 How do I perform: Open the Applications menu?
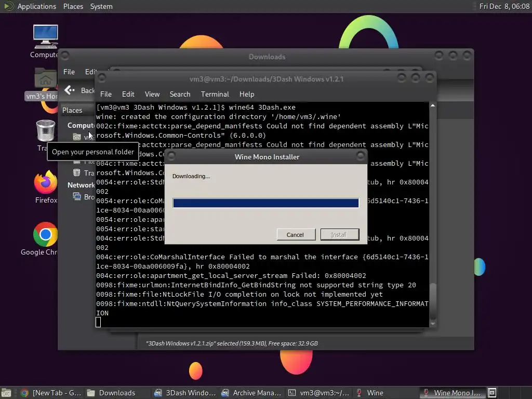(37, 6)
